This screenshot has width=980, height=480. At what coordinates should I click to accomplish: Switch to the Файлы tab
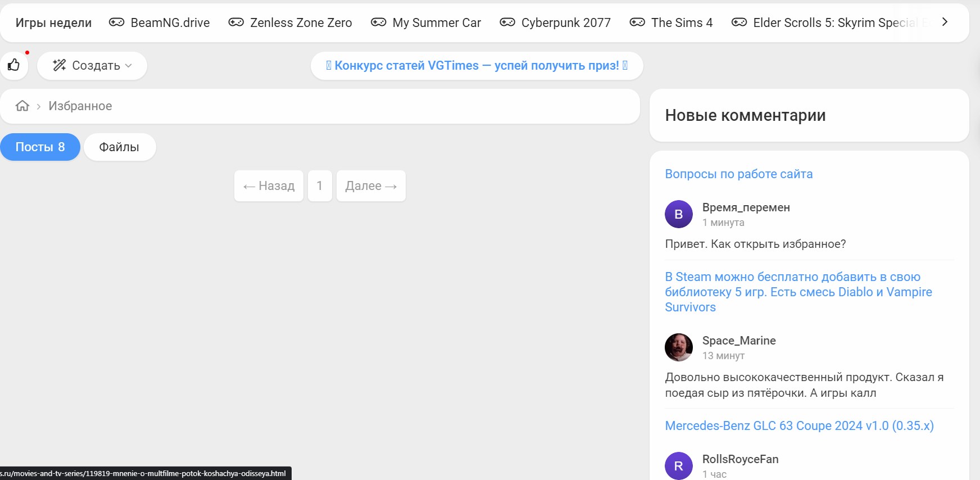pos(119,147)
